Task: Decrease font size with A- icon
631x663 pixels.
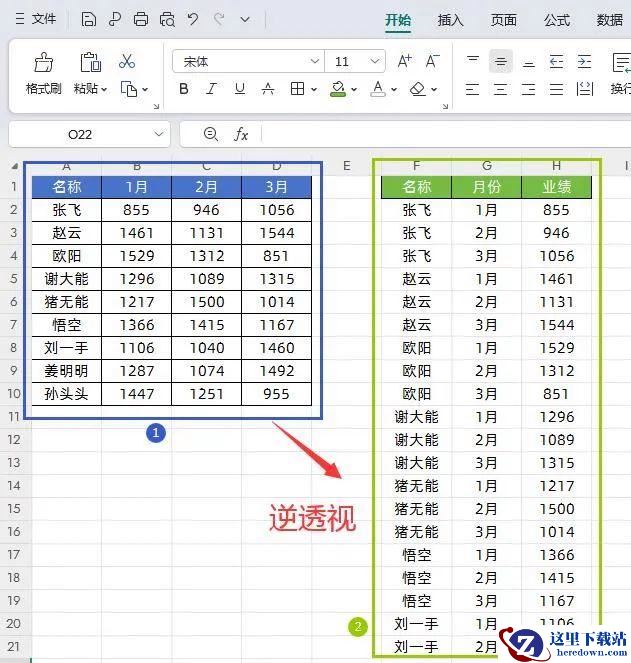Action: (432, 62)
